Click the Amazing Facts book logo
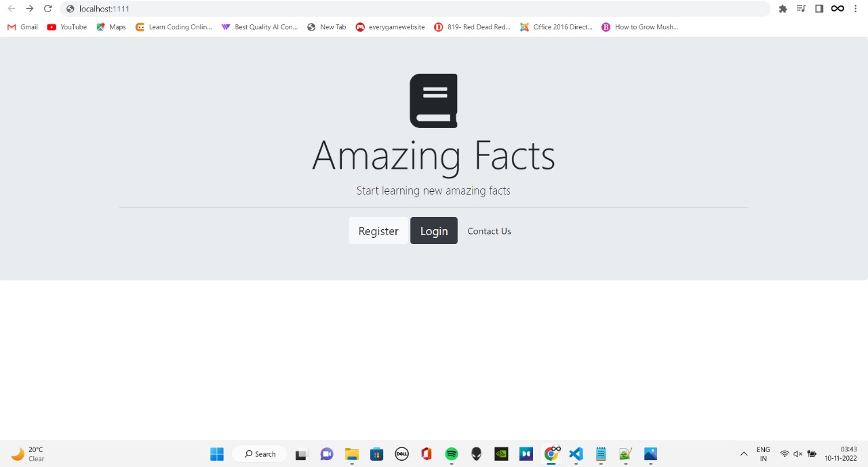Screen dimensions: 868x467 tap(433, 100)
